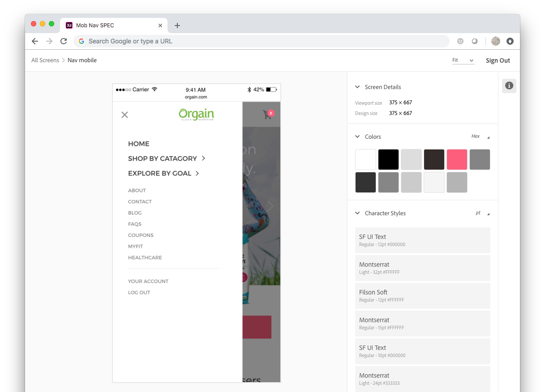Image resolution: width=545 pixels, height=392 pixels.
Task: Click the Sign Out button
Action: (498, 60)
